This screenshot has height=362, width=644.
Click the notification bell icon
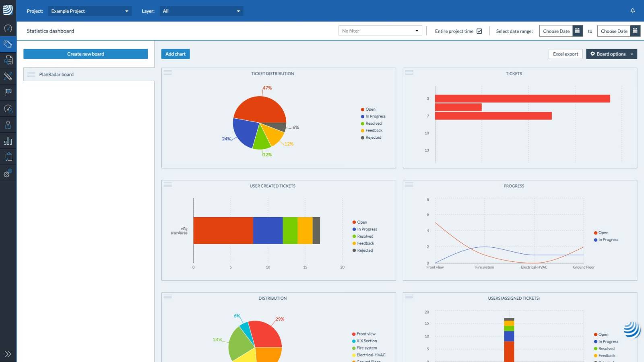coord(632,11)
